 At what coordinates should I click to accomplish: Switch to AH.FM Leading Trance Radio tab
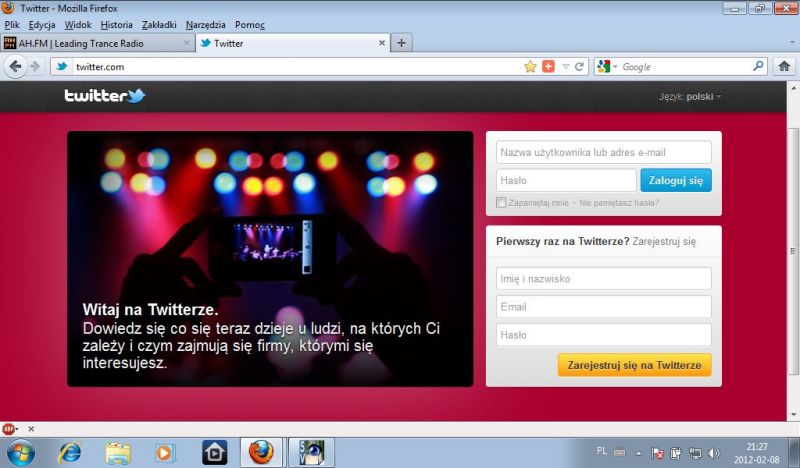[x=98, y=43]
